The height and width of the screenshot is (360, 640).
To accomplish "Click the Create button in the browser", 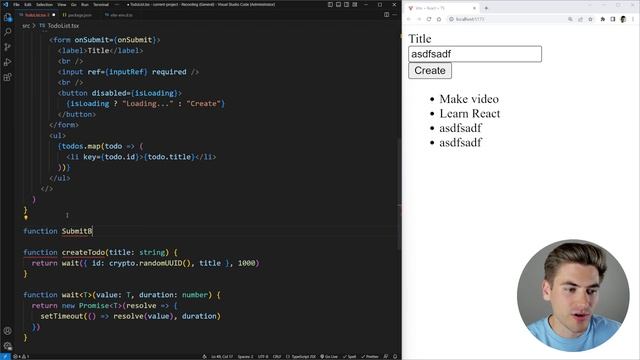I will pos(430,71).
